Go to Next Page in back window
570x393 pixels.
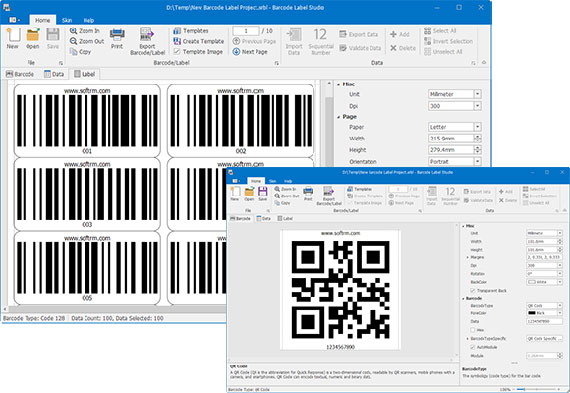[x=250, y=52]
